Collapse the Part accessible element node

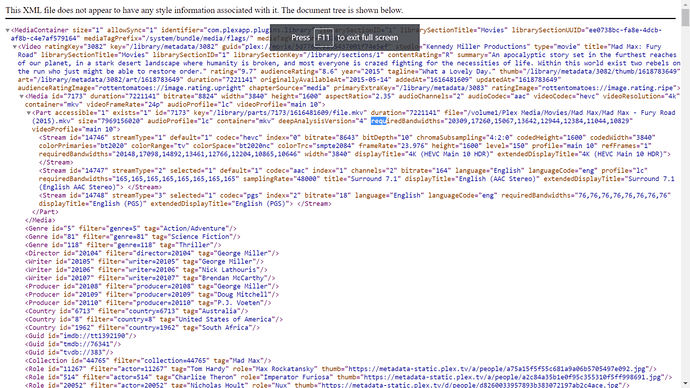(x=29, y=113)
